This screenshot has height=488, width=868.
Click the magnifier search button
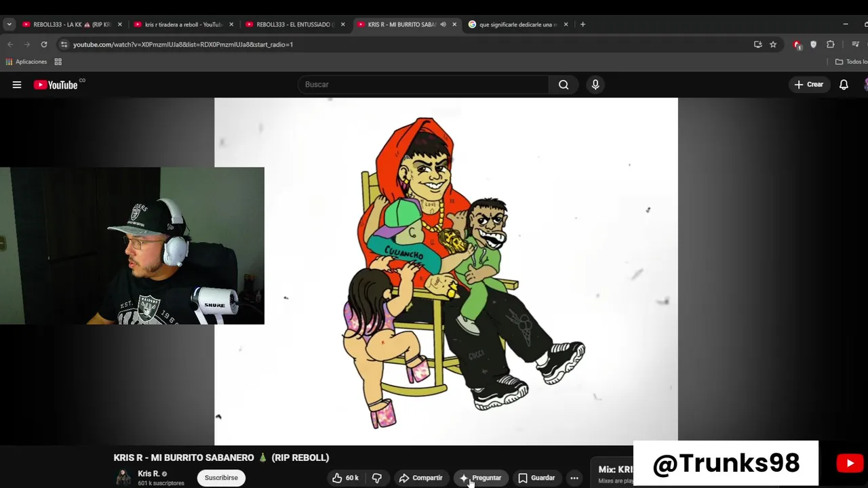564,85
